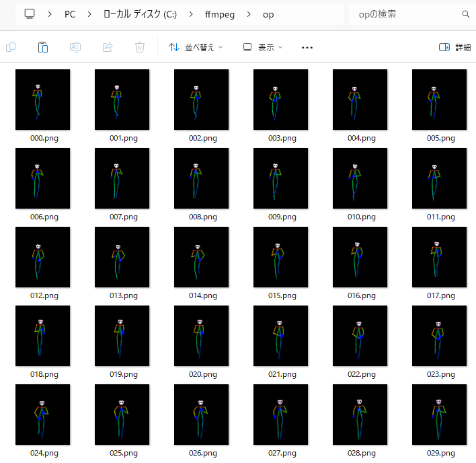This screenshot has width=476, height=463.
Task: Click the Copy icon in the toolbar
Action: [11, 47]
